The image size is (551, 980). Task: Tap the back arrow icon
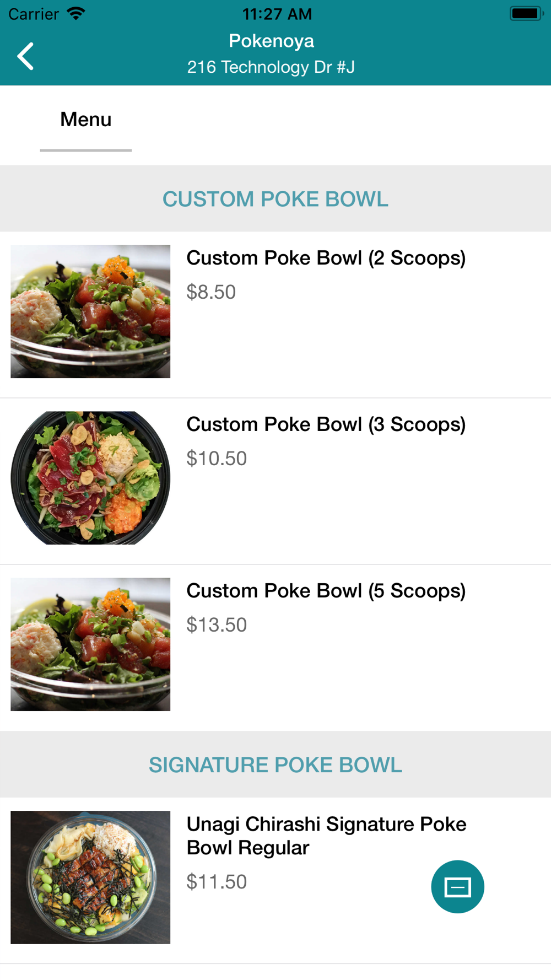click(25, 56)
